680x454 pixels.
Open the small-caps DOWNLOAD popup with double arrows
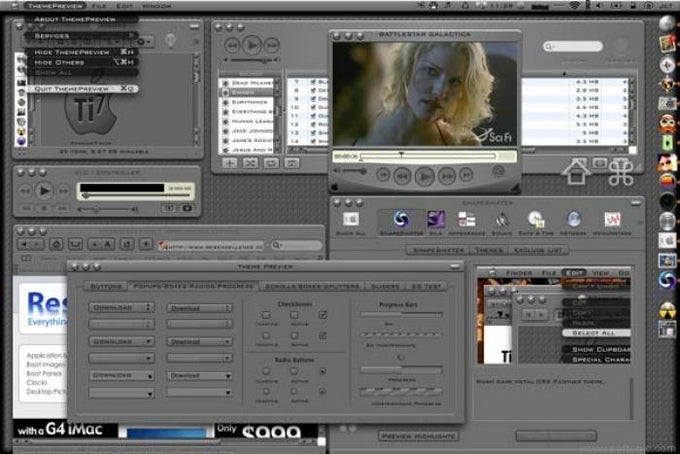point(121,307)
